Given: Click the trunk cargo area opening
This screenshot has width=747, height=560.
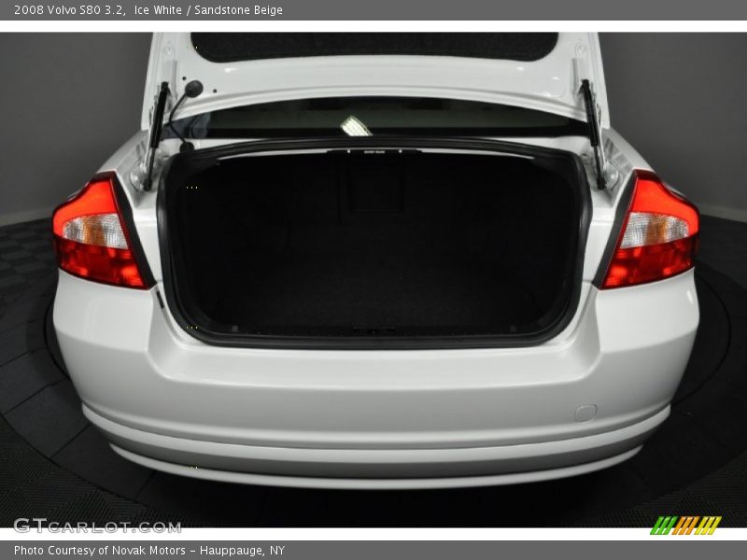Looking at the screenshot, I should (373, 252).
